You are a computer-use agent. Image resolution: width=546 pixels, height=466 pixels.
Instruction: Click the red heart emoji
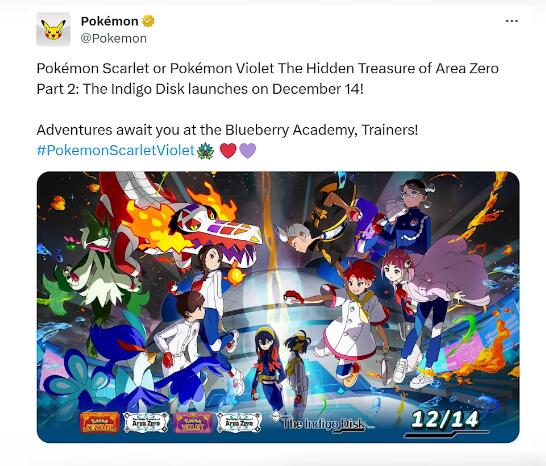tap(228, 151)
